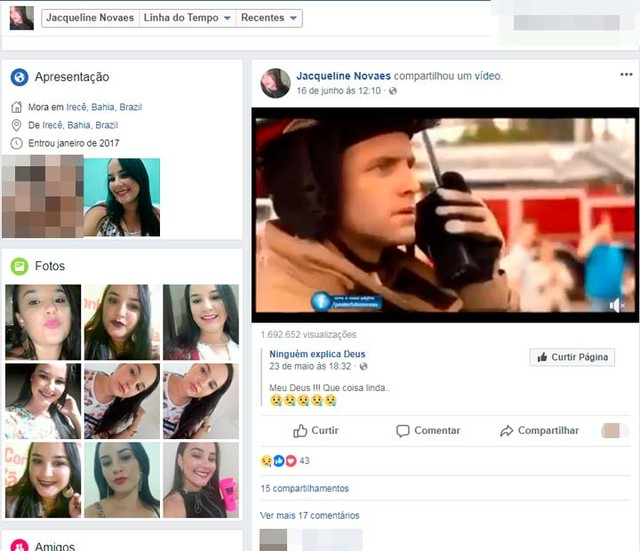Click the reaction emojis next to 43
The image size is (640, 551).
pos(278,461)
